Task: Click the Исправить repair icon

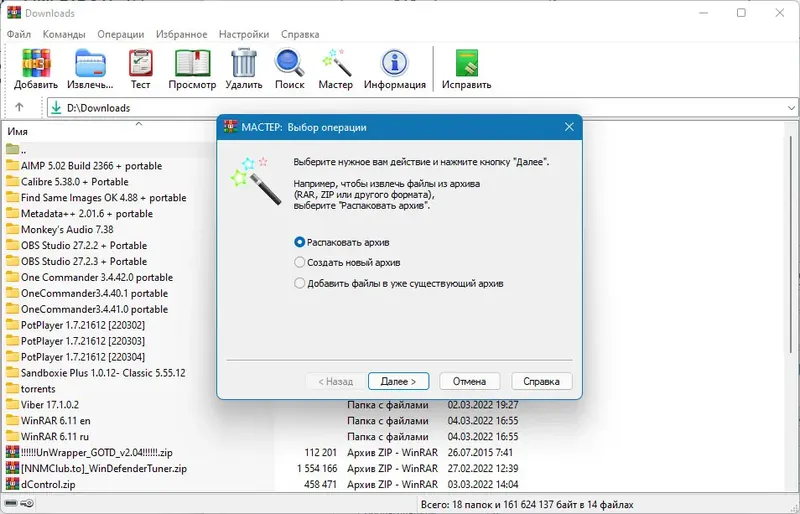Action: pyautogui.click(x=466, y=63)
